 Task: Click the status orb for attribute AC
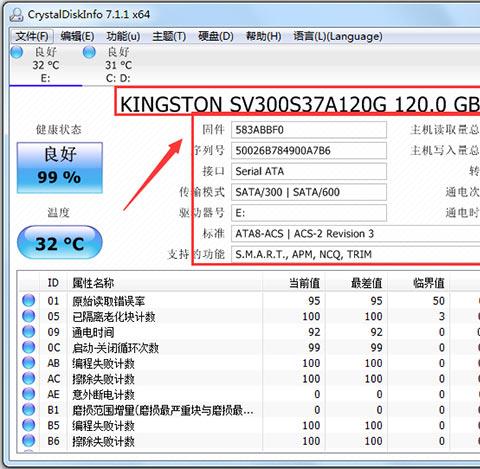point(29,378)
